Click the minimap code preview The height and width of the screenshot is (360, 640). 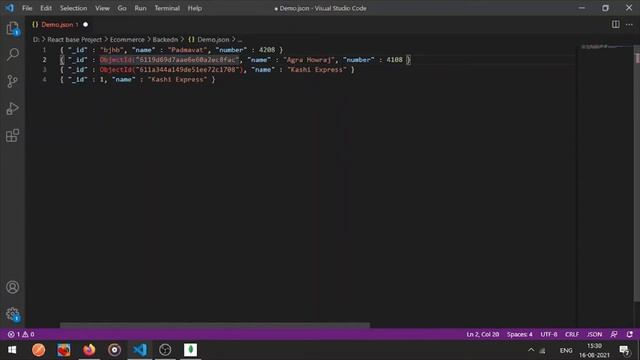[606, 47]
